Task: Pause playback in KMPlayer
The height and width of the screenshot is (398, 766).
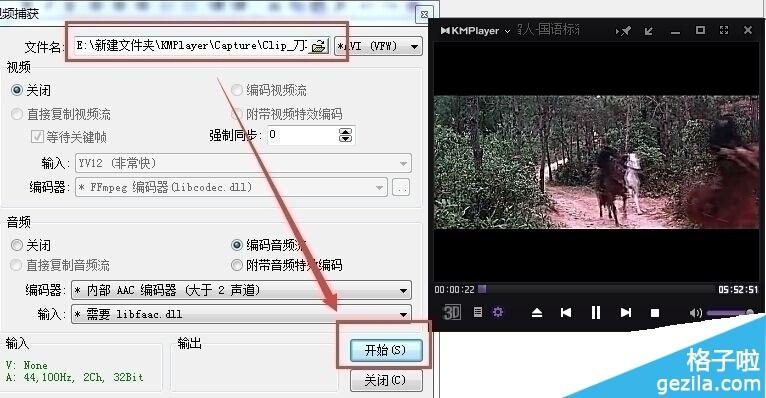Action: click(x=596, y=313)
